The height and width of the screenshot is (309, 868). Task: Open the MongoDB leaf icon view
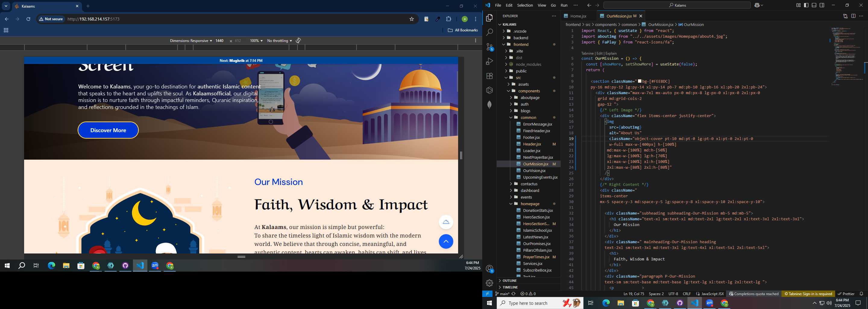(x=489, y=105)
